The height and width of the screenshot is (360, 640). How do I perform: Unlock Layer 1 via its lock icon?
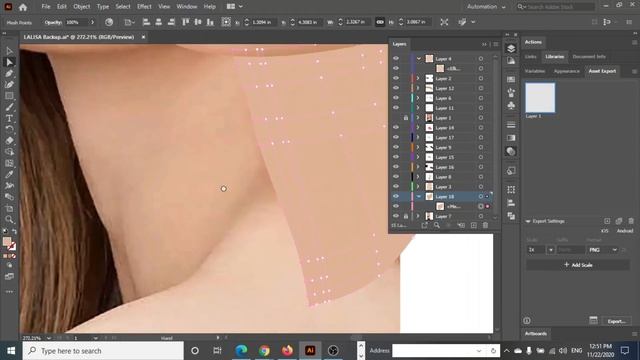(405, 118)
